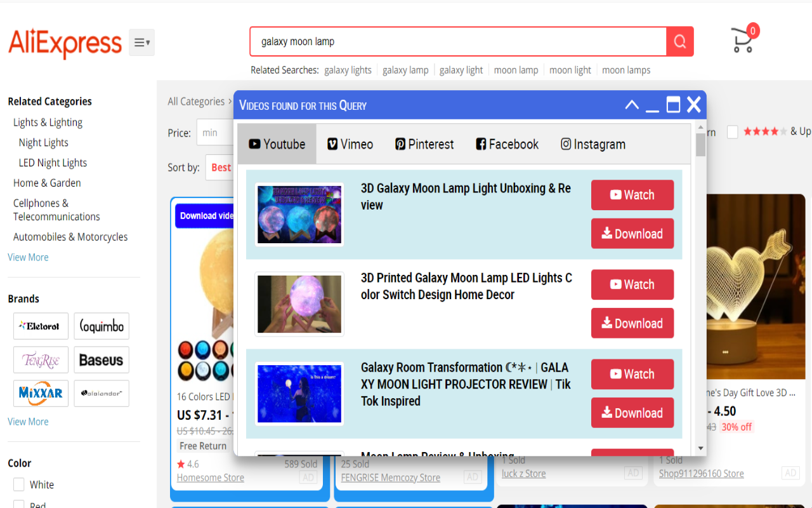Screen dimensions: 812x508
Task: Click the shopping cart icon
Action: coord(742,40)
